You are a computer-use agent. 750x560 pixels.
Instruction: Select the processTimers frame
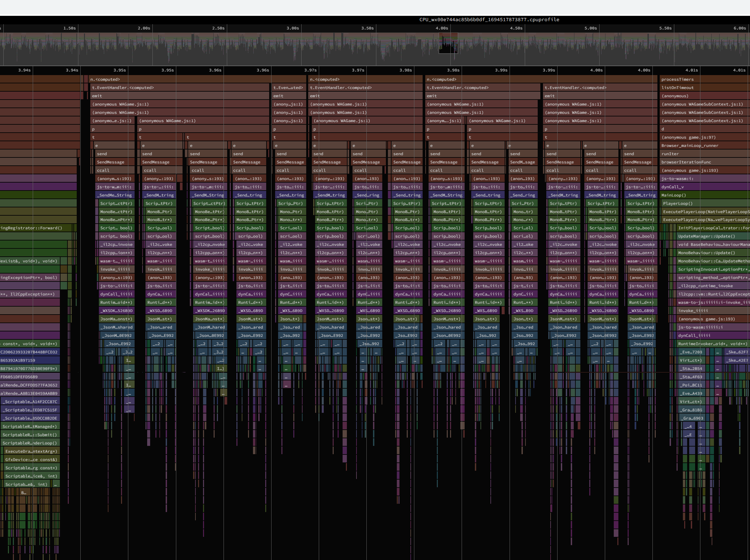678,79
